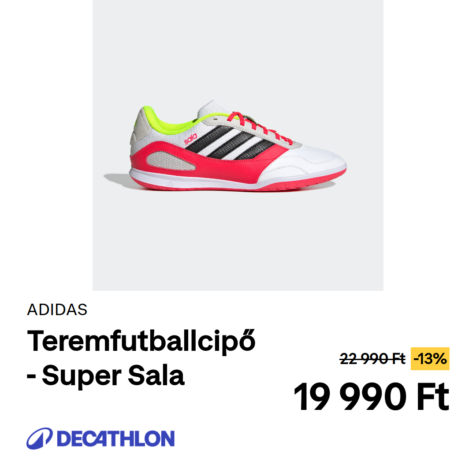Open the Adidas shoe product image
Viewport: 476px width, 476px height.
point(238,145)
